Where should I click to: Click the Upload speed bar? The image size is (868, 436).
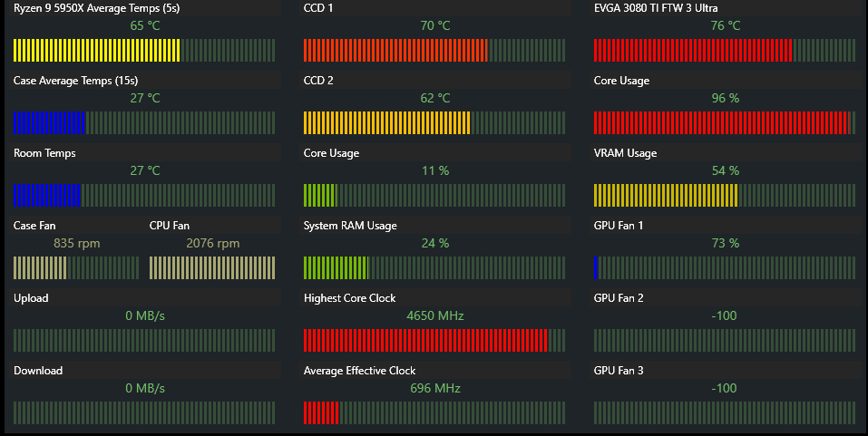click(x=144, y=340)
